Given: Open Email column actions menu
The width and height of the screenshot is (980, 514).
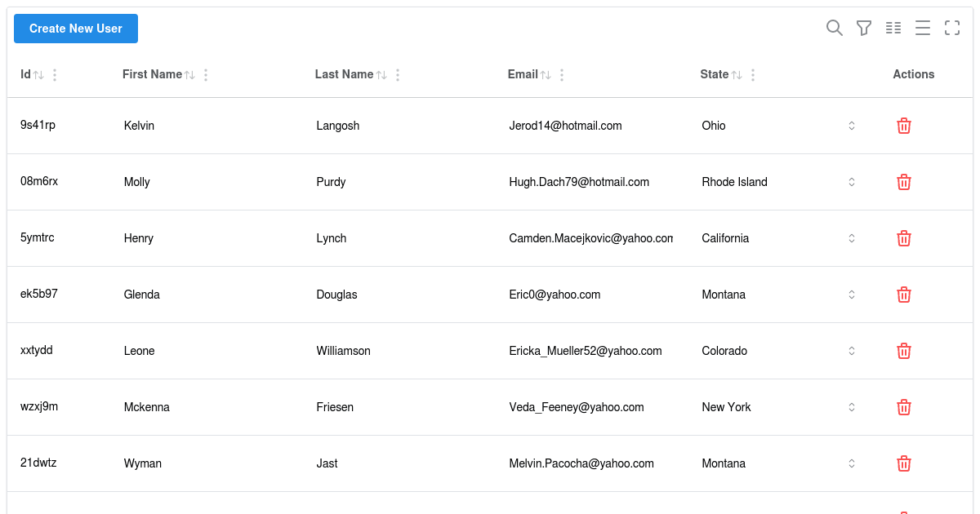Looking at the screenshot, I should tap(562, 75).
